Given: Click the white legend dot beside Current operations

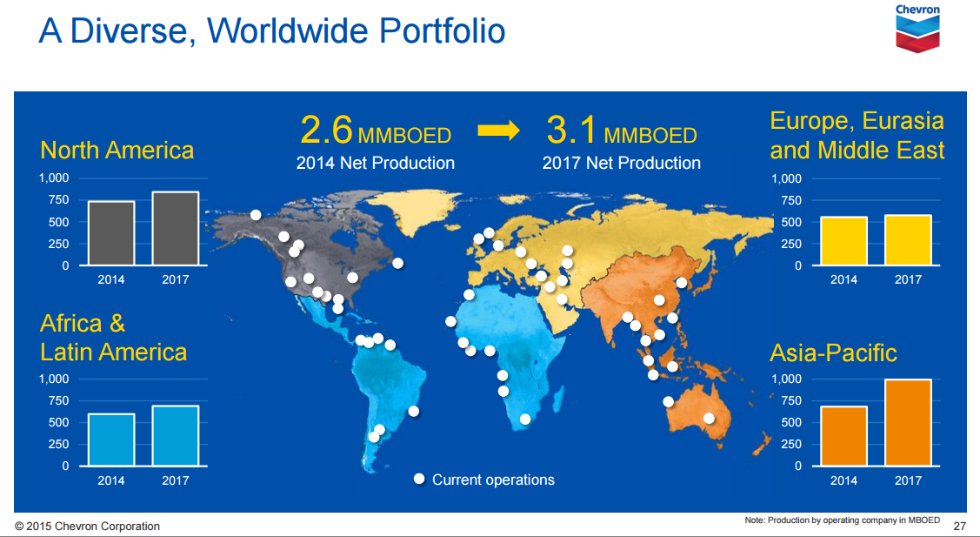Looking at the screenshot, I should (x=419, y=479).
